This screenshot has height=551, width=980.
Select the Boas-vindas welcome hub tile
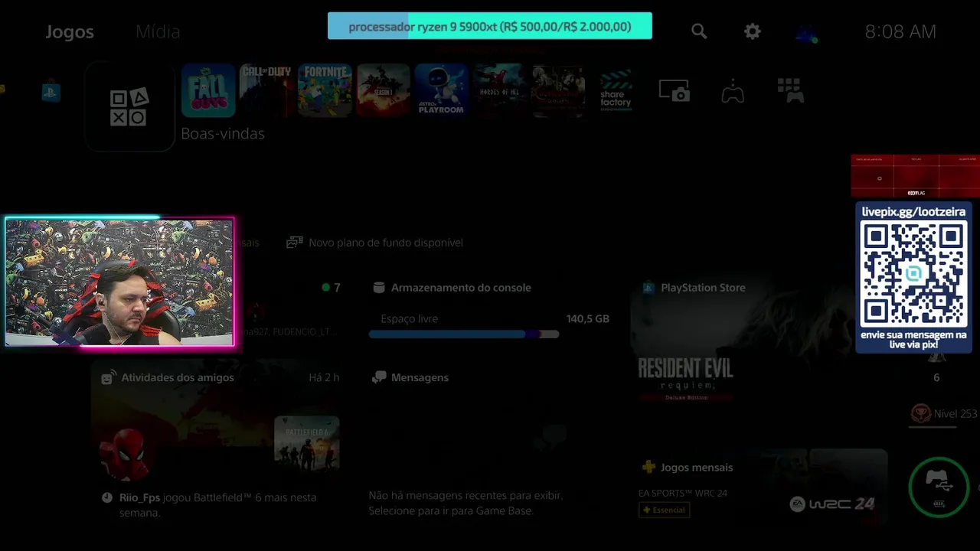(x=129, y=107)
